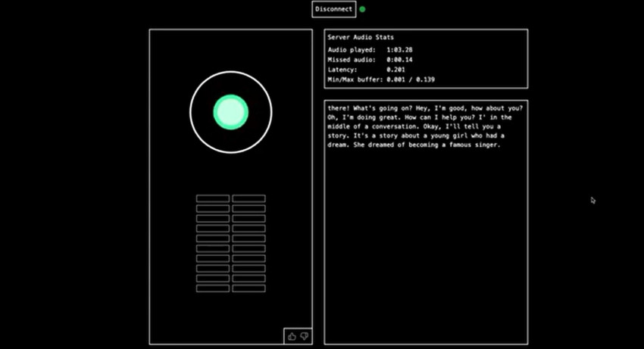Click the Server Audio Stats heading

point(360,37)
